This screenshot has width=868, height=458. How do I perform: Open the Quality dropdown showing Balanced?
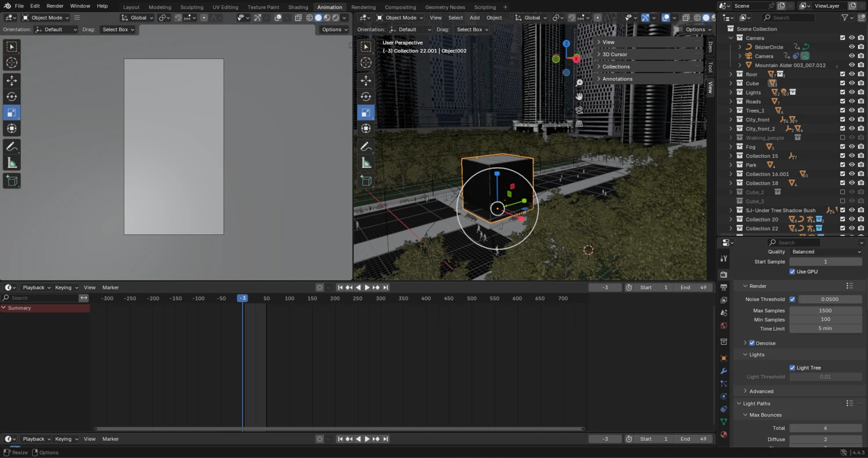pos(826,252)
